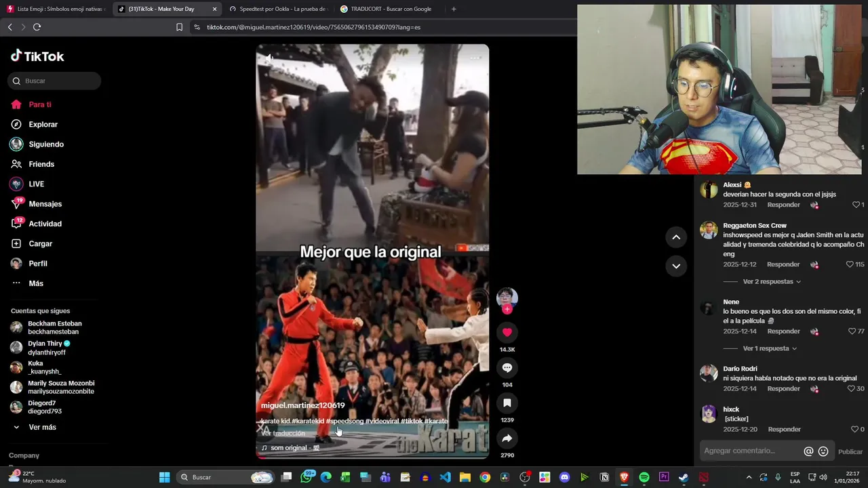868x488 pixels.
Task: Bookmark this page in address bar
Action: pos(179,27)
